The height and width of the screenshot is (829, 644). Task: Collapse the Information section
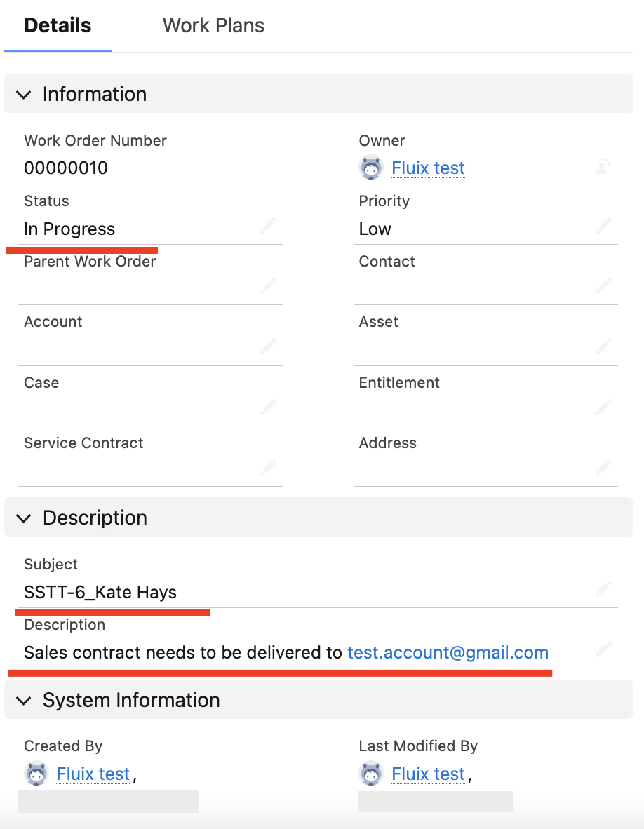[x=23, y=95]
